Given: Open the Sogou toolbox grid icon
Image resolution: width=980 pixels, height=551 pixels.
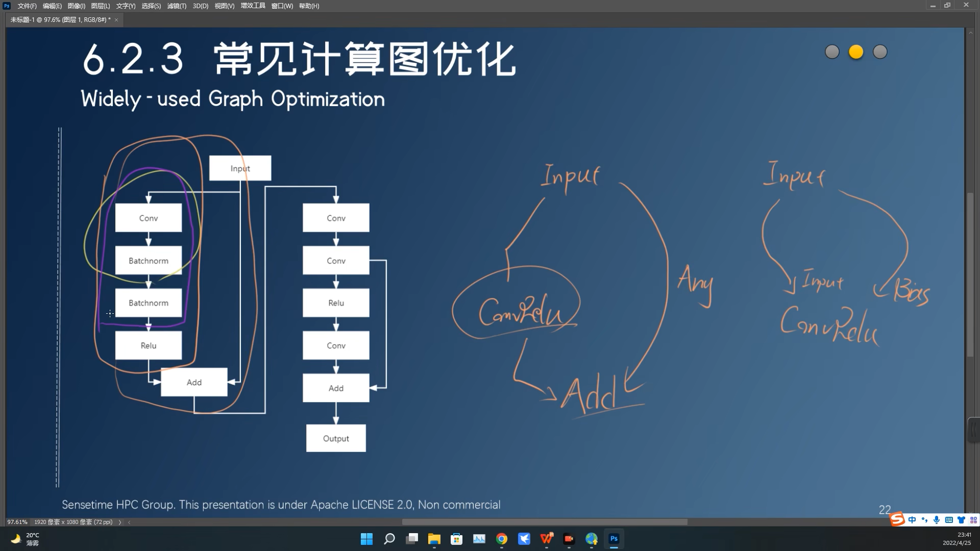Looking at the screenshot, I should pos(973,520).
